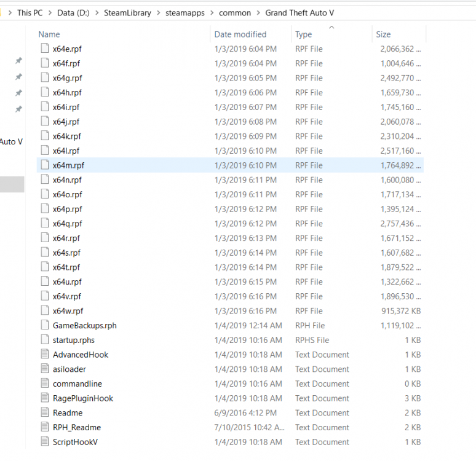
Task: Expand the chevron before This PC
Action: click(x=10, y=13)
